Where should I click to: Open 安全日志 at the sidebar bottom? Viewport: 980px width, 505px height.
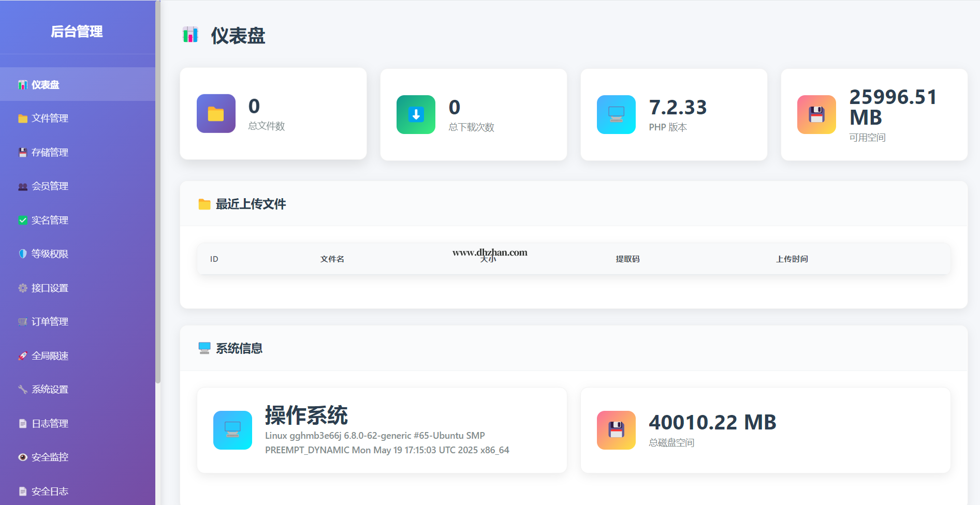click(x=50, y=492)
